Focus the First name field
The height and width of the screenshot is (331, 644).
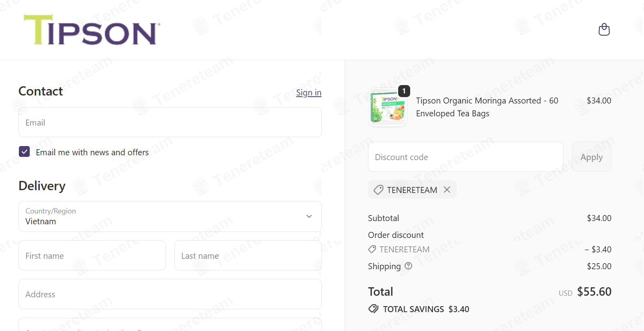[92, 256]
